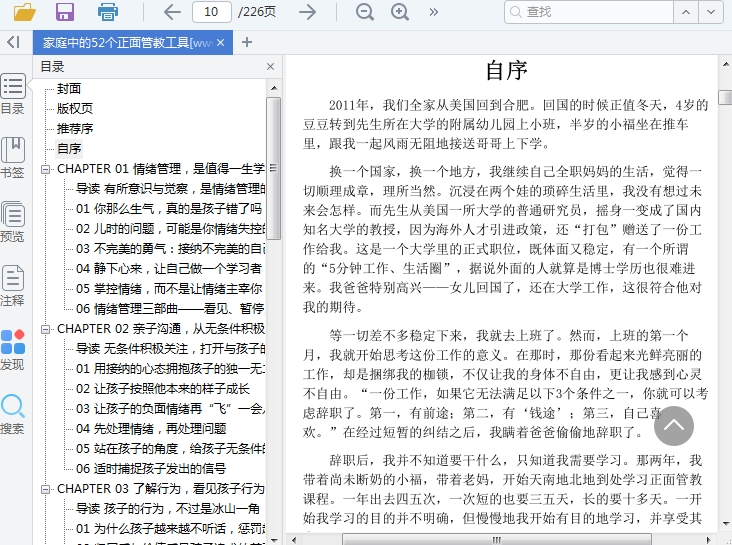732x545 pixels.
Task: Open 05 掌控情绪 outline entry
Action: click(x=169, y=289)
